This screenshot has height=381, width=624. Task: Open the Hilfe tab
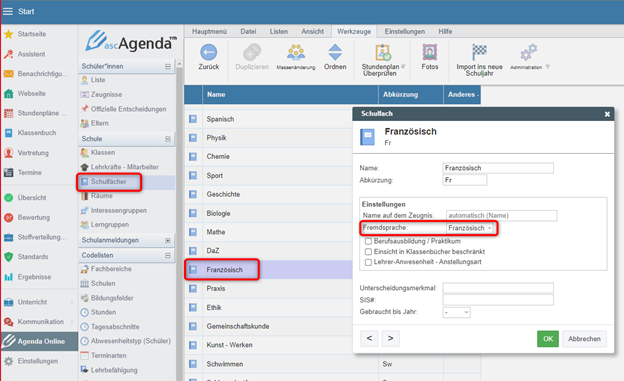click(x=445, y=31)
